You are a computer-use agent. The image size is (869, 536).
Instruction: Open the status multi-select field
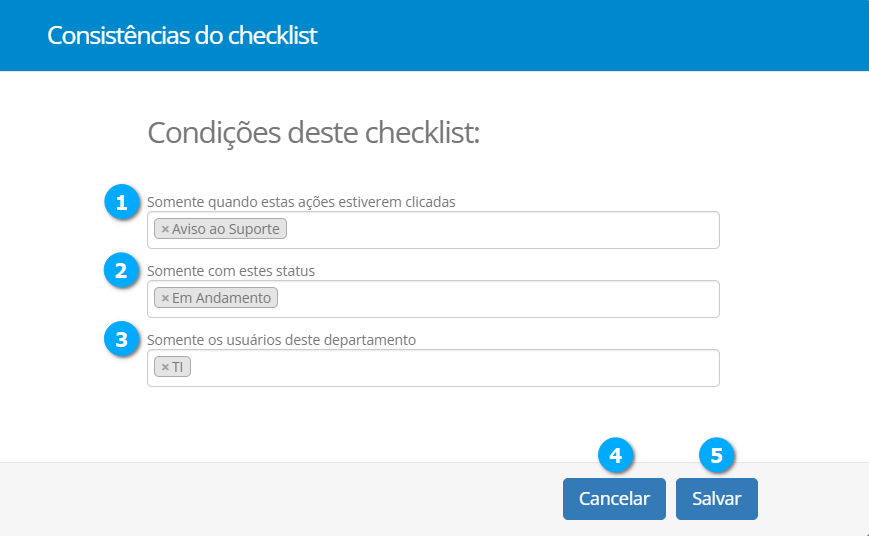coord(500,299)
